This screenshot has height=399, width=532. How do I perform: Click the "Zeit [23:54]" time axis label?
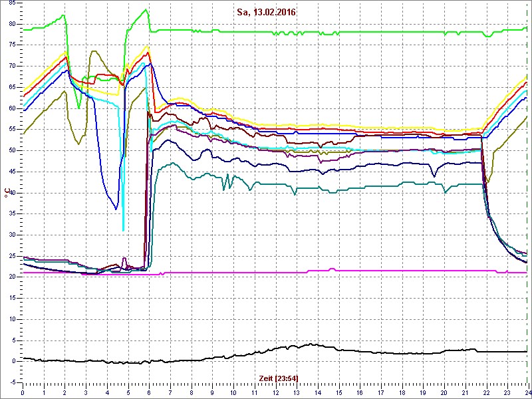278,378
